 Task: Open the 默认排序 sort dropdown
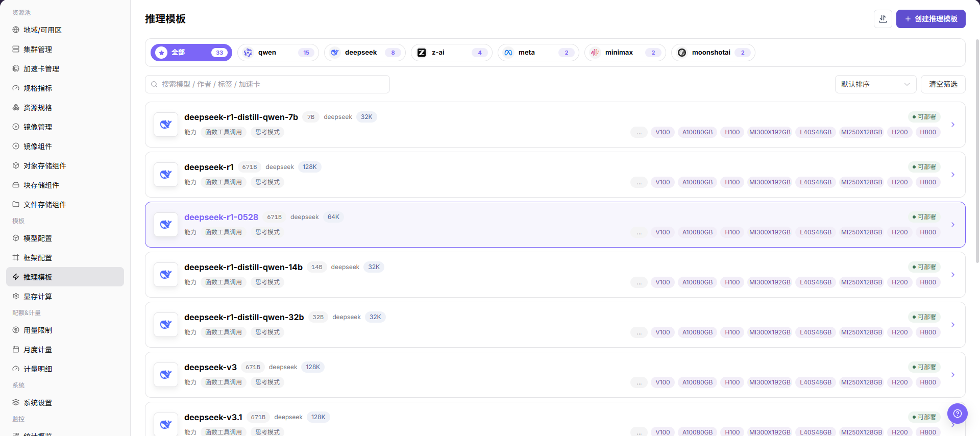[x=875, y=84]
